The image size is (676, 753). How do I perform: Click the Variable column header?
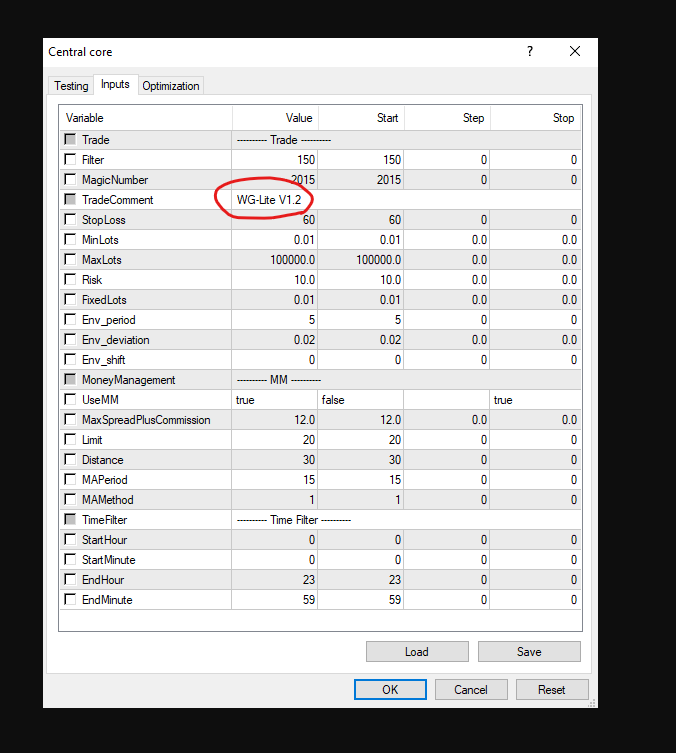click(x=146, y=118)
